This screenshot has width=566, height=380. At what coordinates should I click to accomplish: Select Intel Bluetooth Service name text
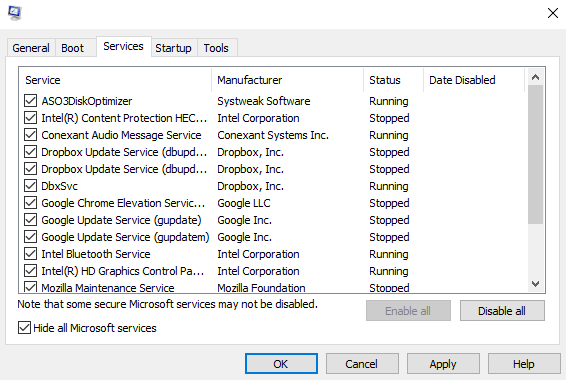pyautogui.click(x=96, y=254)
